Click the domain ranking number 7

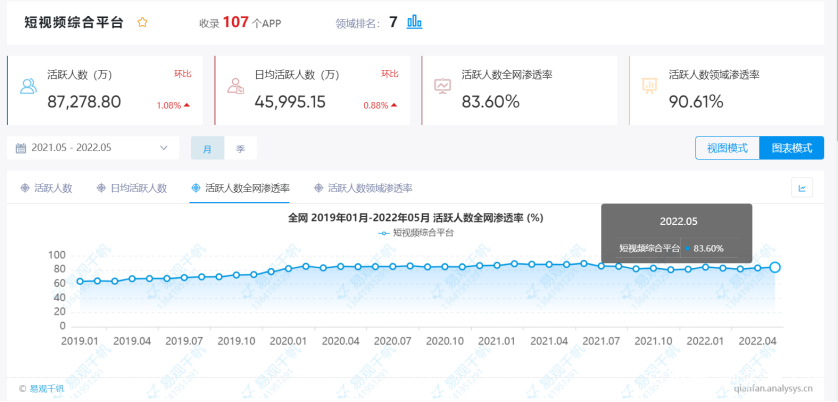tap(393, 22)
